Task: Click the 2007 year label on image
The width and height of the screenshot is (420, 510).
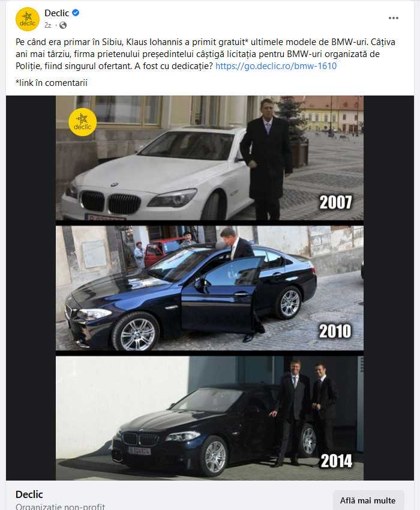Action: pos(336,202)
